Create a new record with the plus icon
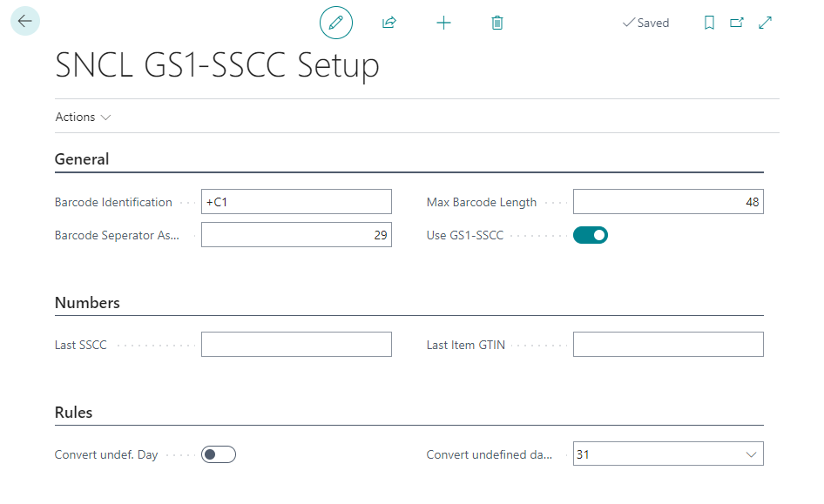Screen dimensions: 824x504 [x=443, y=23]
